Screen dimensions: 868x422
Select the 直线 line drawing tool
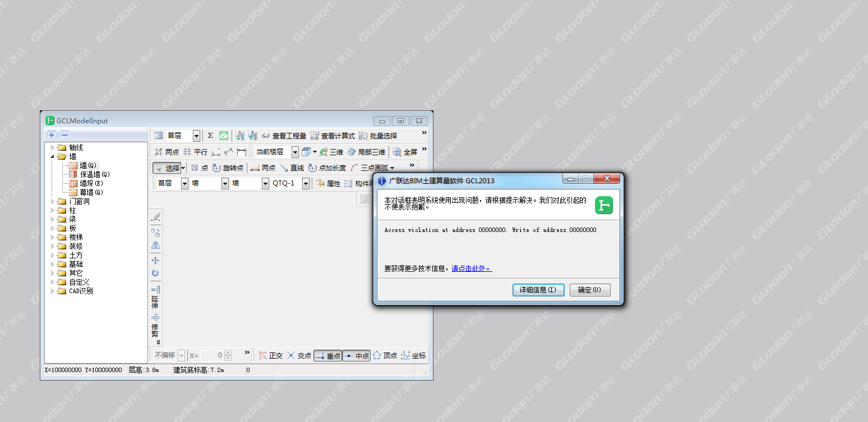pos(292,168)
